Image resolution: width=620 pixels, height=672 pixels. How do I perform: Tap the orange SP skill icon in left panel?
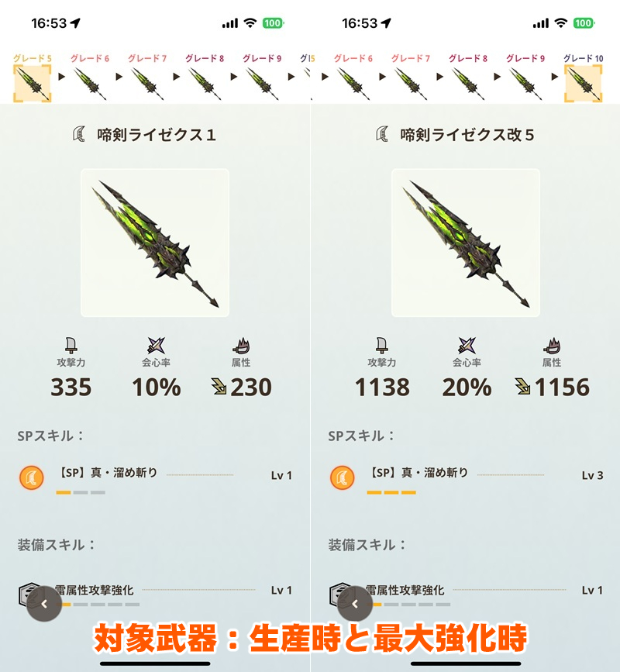coord(32,477)
